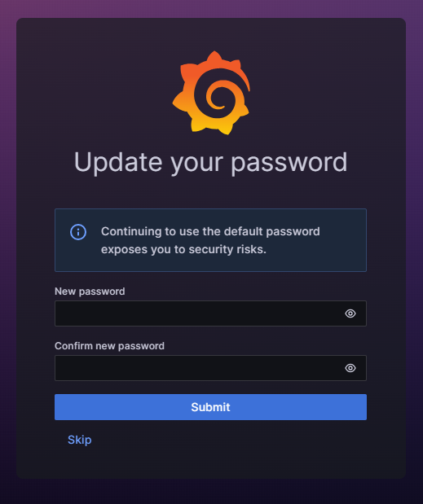Viewport: 423px width, 504px height.
Task: Click the 'Update your password' heading
Action: 211,163
